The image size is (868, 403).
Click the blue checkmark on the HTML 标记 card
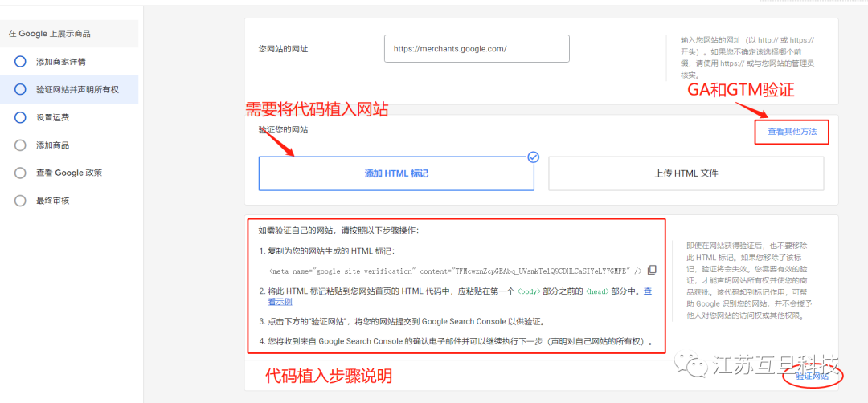pos(533,157)
